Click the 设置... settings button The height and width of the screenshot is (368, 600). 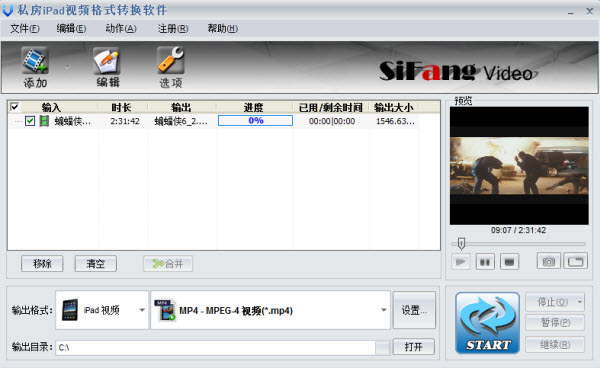pos(414,310)
